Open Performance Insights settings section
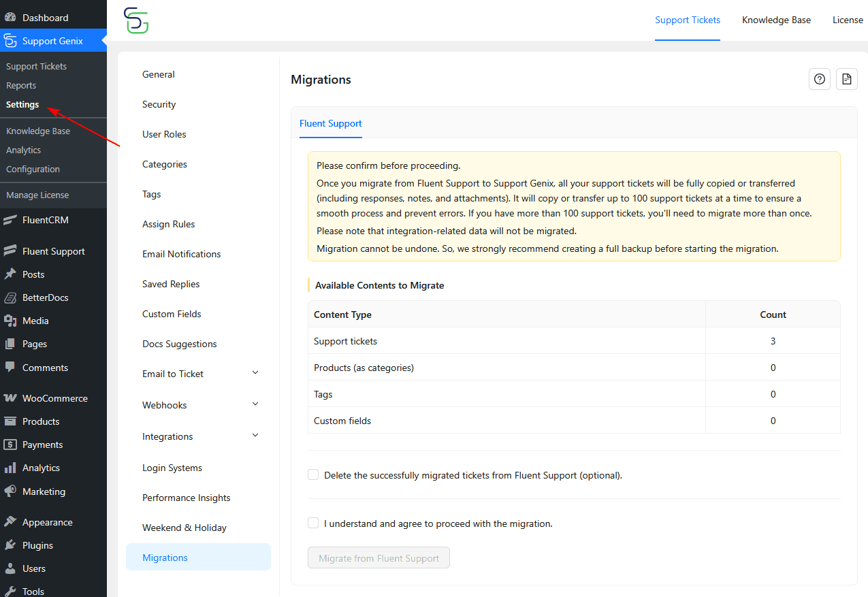This screenshot has width=868, height=597. pyautogui.click(x=198, y=498)
